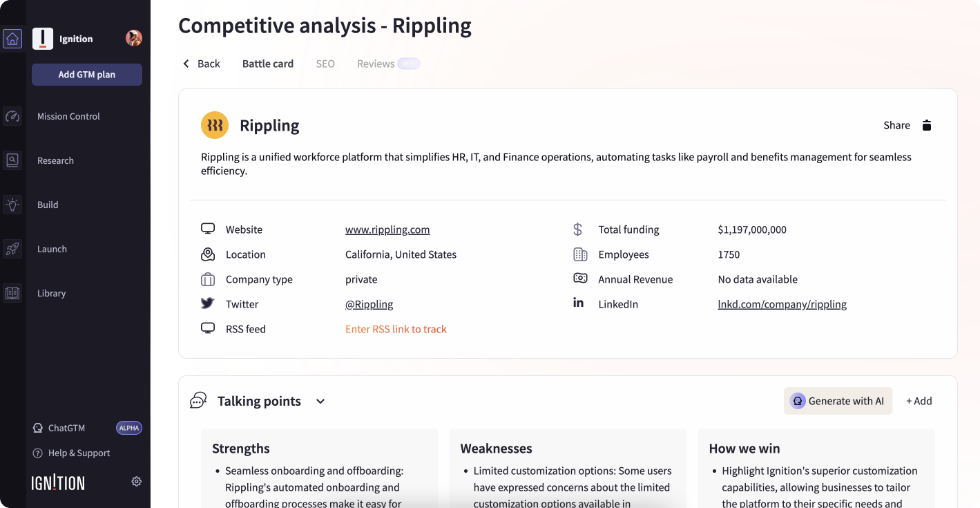
Task: Click the home icon in sidebar
Action: 12,39
